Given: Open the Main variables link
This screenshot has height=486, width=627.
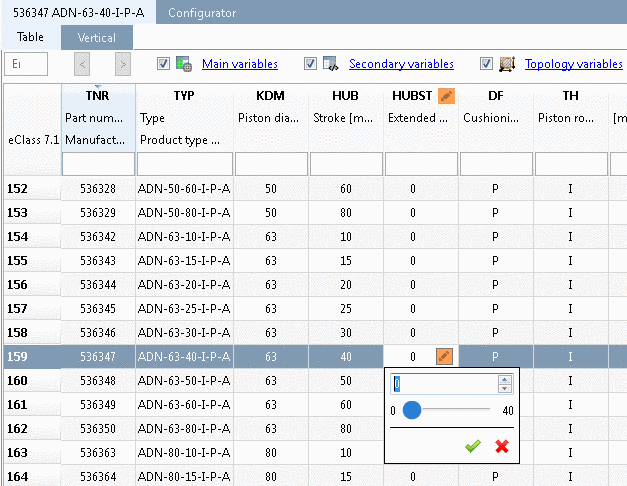Looking at the screenshot, I should click(240, 64).
